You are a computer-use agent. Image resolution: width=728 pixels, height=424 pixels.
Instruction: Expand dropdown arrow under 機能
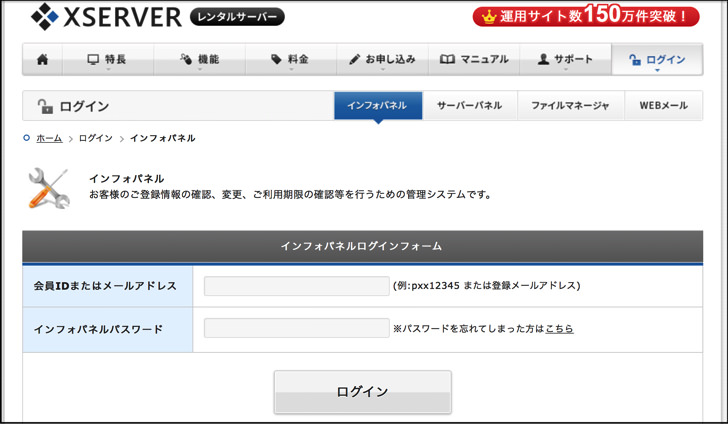200,70
